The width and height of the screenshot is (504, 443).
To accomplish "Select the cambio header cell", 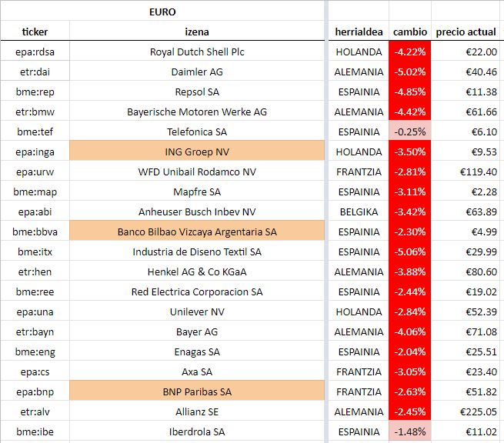I will 410,32.
